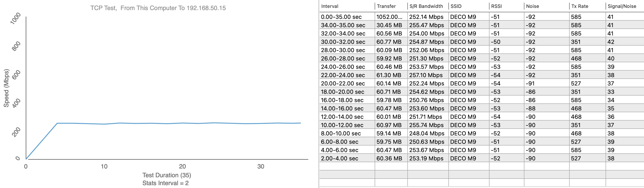Select the Signal/Noise column header

coord(622,6)
